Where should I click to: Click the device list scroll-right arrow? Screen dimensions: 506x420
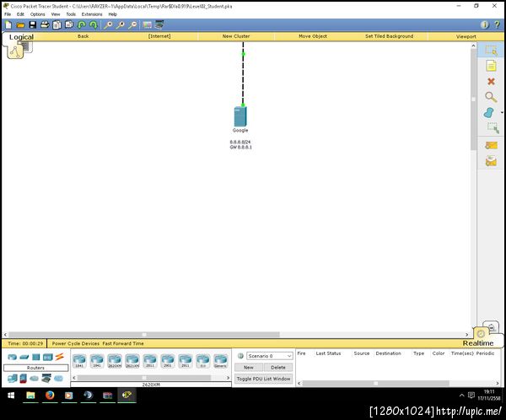tap(229, 377)
